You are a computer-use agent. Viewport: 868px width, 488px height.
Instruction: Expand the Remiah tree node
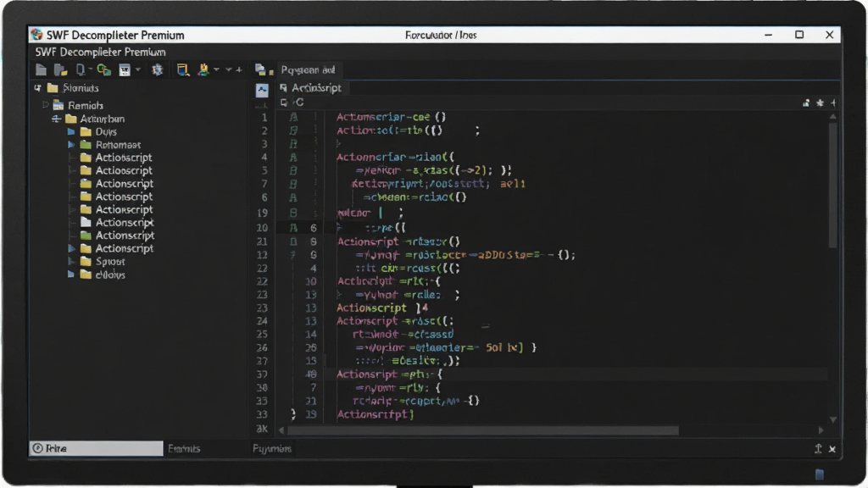(46, 105)
